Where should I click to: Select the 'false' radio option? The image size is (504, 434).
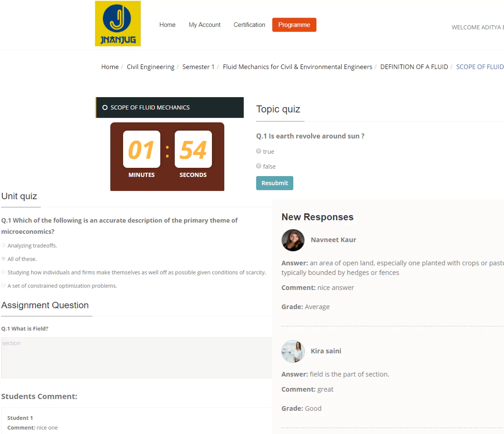pos(259,166)
